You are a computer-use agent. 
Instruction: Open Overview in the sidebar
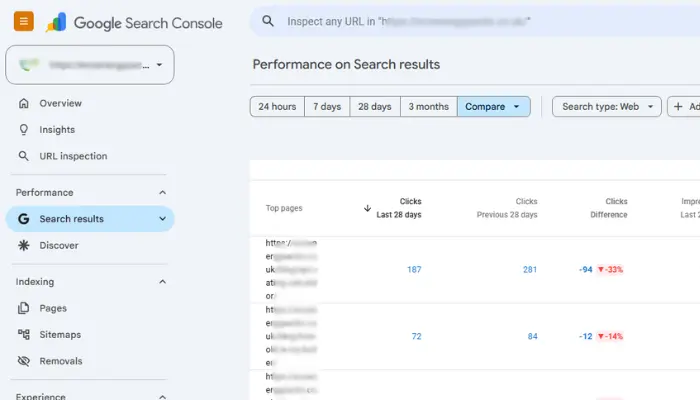click(60, 103)
